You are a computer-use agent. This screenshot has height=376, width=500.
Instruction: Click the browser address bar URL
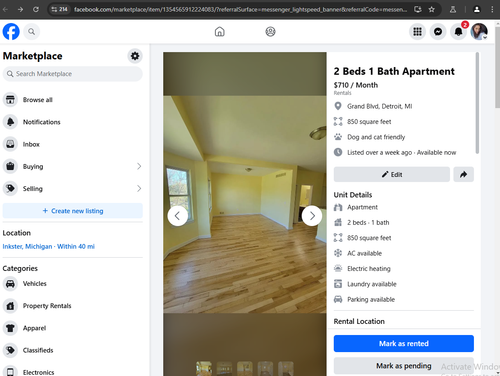240,9
